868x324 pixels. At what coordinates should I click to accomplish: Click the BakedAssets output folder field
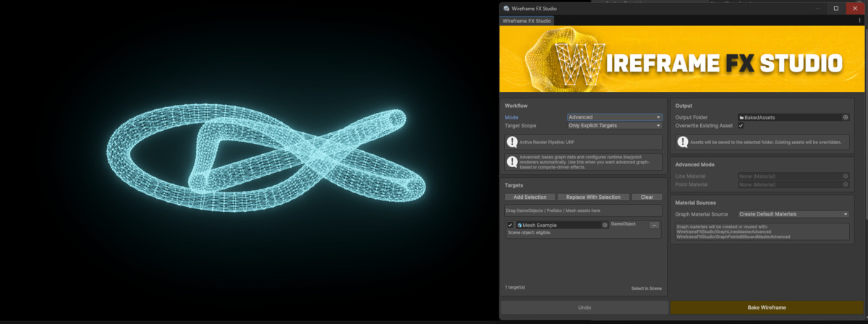click(x=793, y=117)
